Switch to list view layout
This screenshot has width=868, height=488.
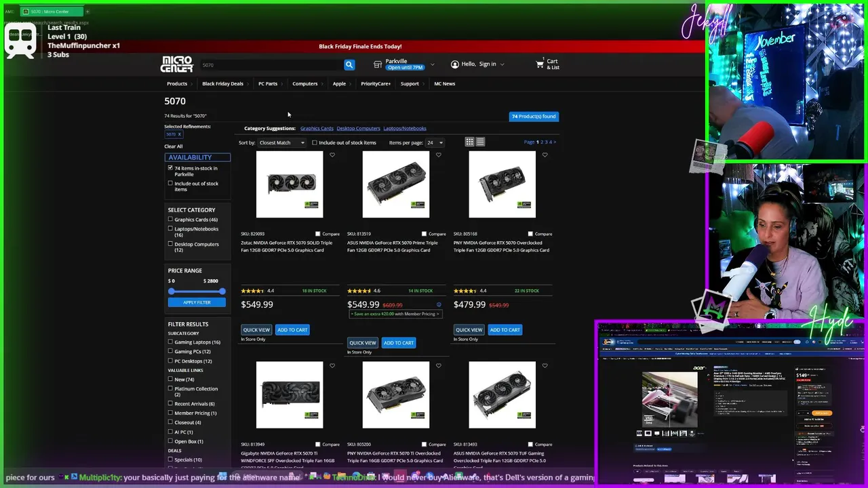coord(480,142)
